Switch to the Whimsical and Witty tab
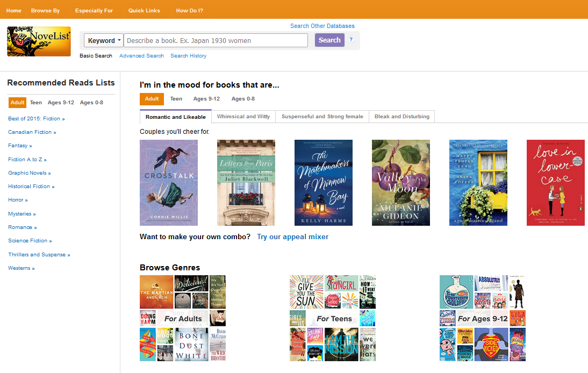 [x=243, y=117]
